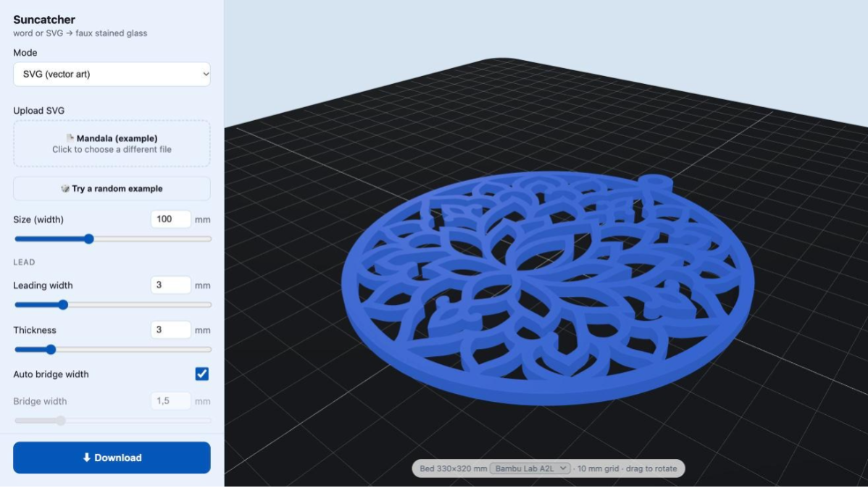This screenshot has height=488, width=868.
Task: Click the Mandala (example) upload SVG area
Action: [x=112, y=144]
